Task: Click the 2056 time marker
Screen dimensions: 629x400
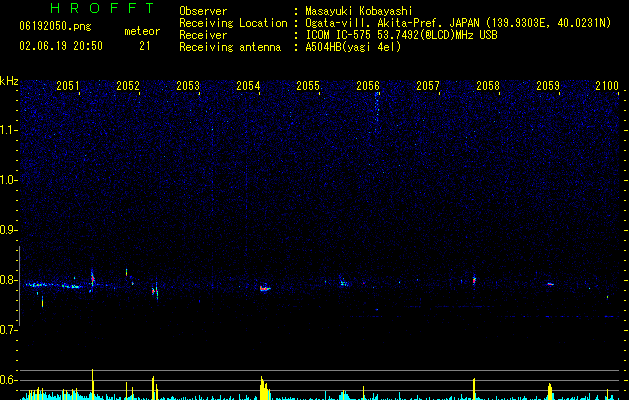Action: [x=368, y=86]
